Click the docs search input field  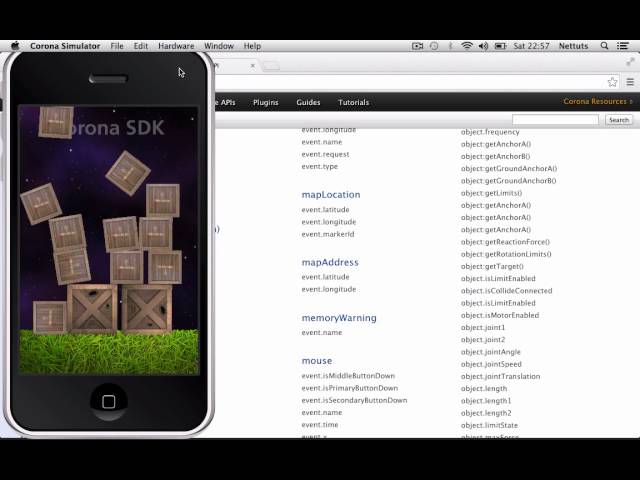point(555,120)
